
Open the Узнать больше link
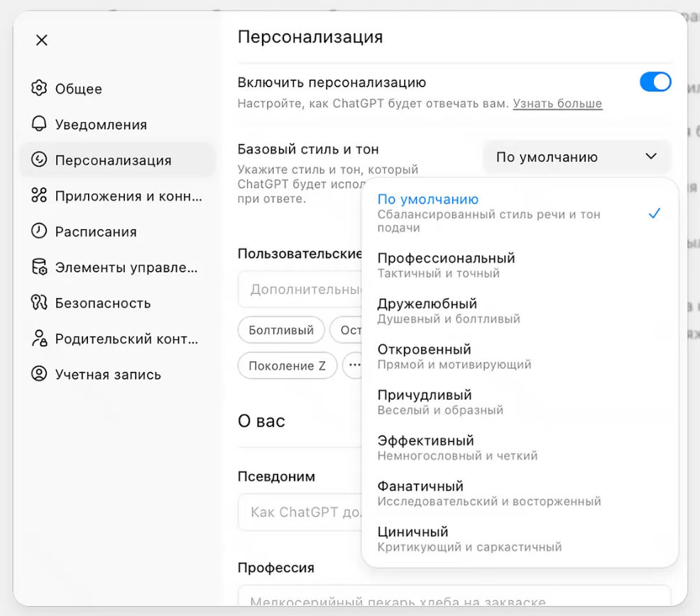[557, 104]
